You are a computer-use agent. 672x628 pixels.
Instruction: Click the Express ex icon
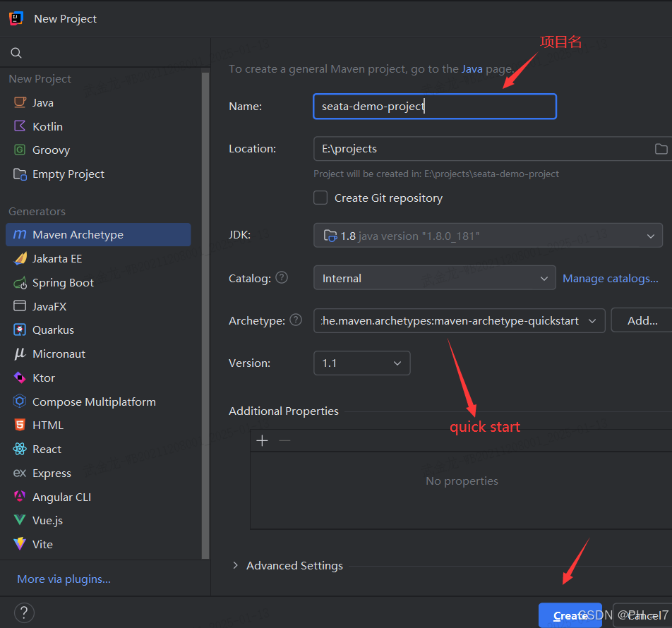(20, 473)
